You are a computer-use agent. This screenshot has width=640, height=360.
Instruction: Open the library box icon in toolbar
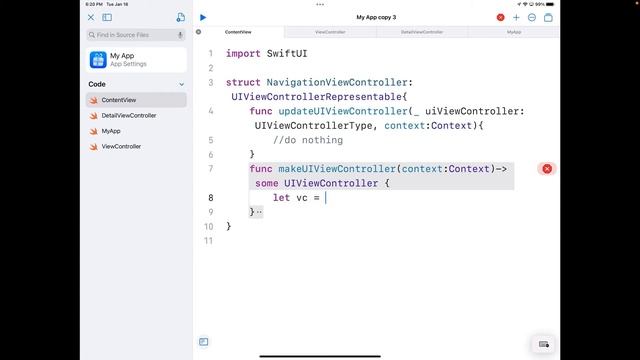pyautogui.click(x=548, y=18)
